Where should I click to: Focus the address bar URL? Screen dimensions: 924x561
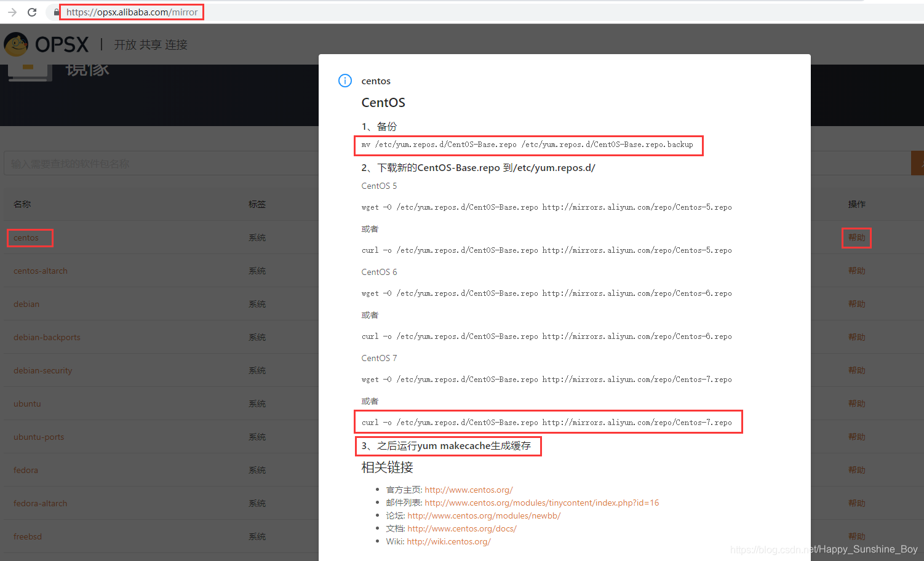[132, 12]
